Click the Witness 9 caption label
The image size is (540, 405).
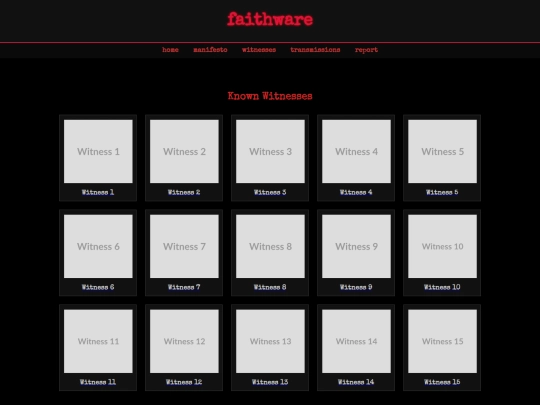click(356, 287)
